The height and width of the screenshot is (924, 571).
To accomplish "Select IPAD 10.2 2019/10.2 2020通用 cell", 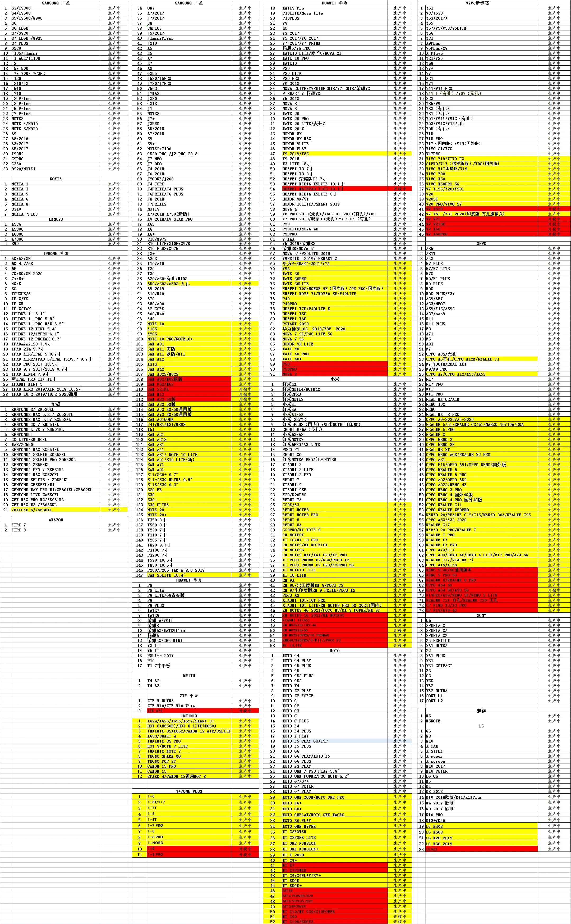I will [x=56, y=394].
